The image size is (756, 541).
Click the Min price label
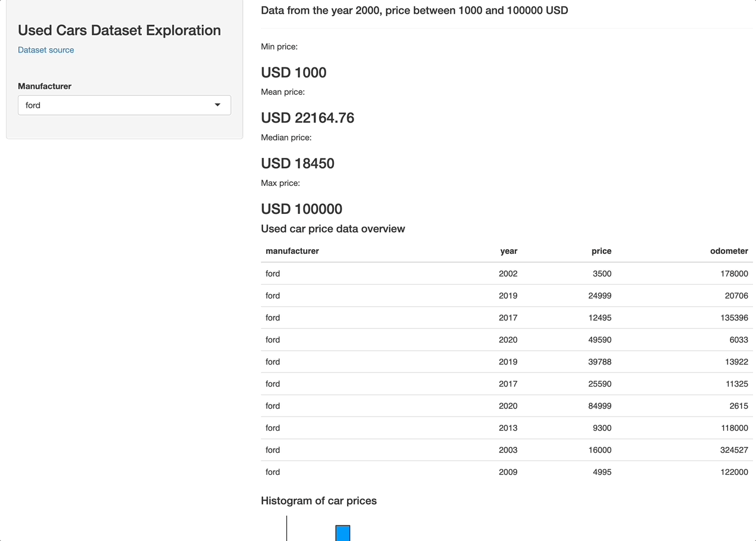(279, 46)
